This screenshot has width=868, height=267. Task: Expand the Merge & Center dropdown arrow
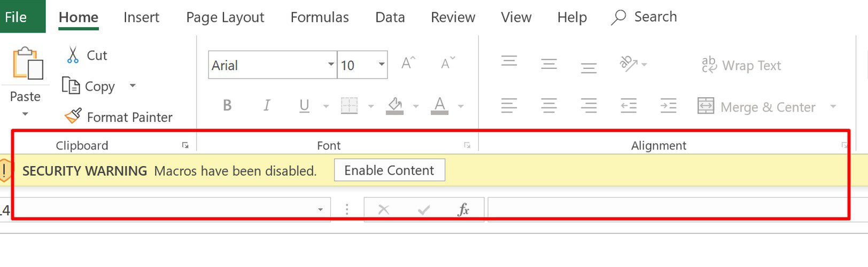tap(833, 107)
